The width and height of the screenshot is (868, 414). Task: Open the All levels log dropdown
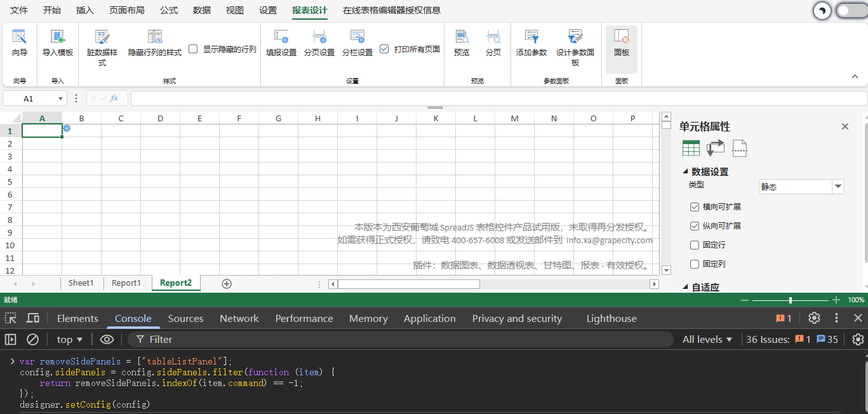(707, 340)
